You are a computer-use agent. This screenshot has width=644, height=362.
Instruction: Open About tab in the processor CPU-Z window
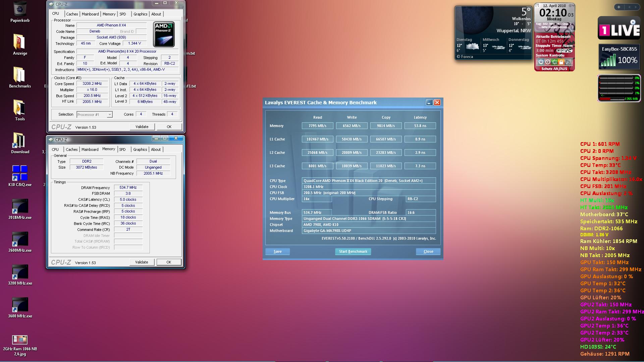156,14
